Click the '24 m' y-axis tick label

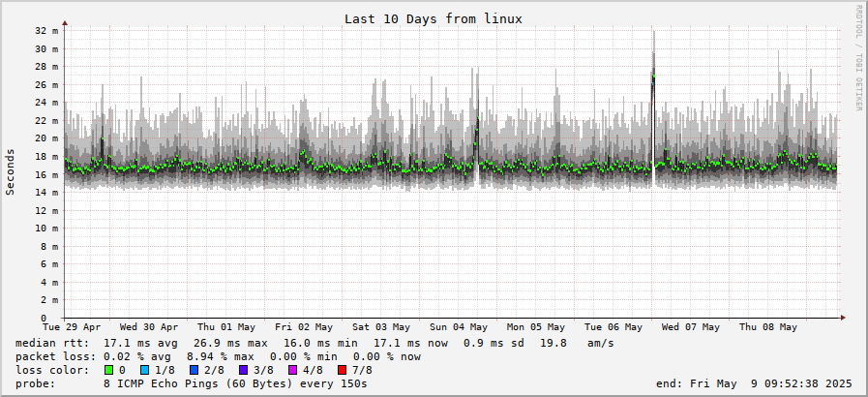point(46,103)
